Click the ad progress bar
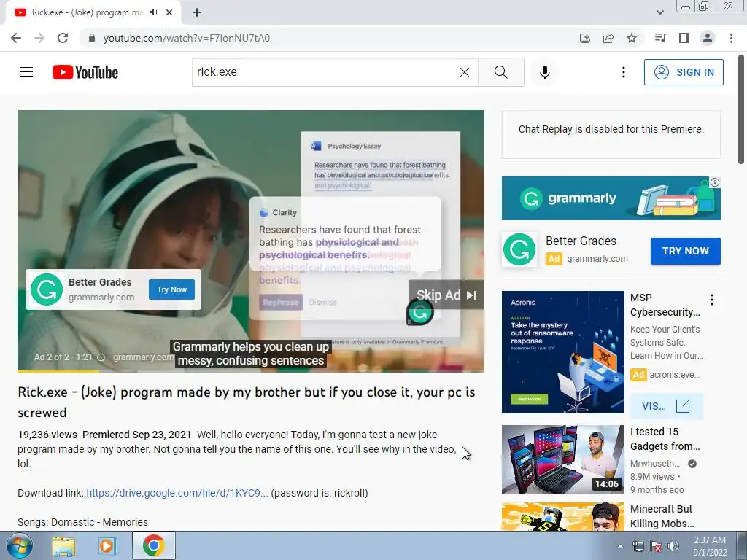 pos(251,371)
